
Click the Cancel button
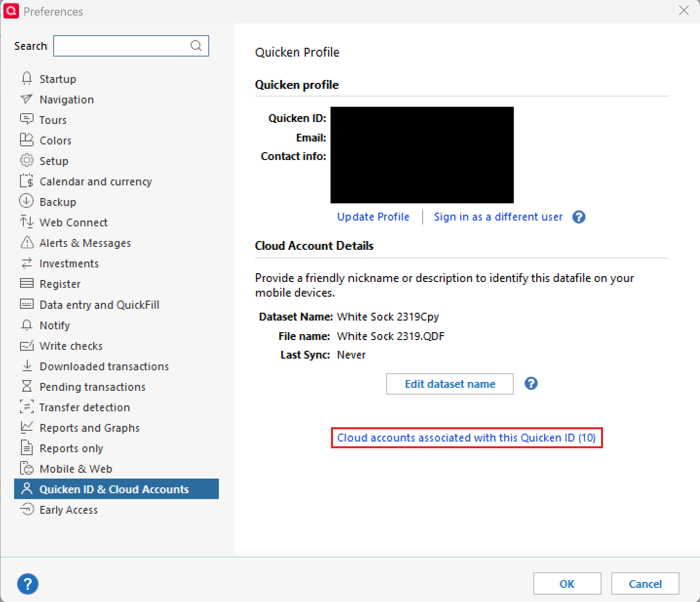click(x=645, y=583)
